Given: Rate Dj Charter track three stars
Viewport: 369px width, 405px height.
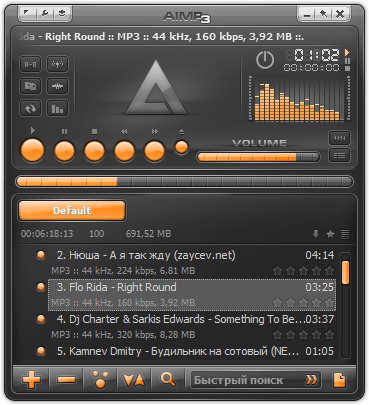Looking at the screenshot, I should [303, 334].
